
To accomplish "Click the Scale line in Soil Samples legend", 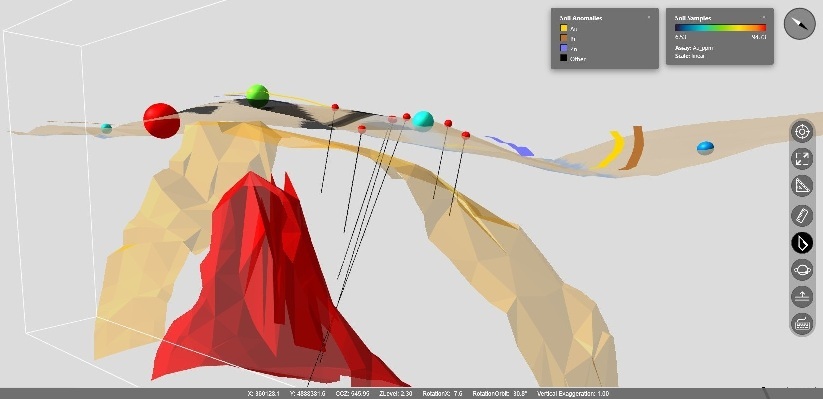I will [690, 56].
